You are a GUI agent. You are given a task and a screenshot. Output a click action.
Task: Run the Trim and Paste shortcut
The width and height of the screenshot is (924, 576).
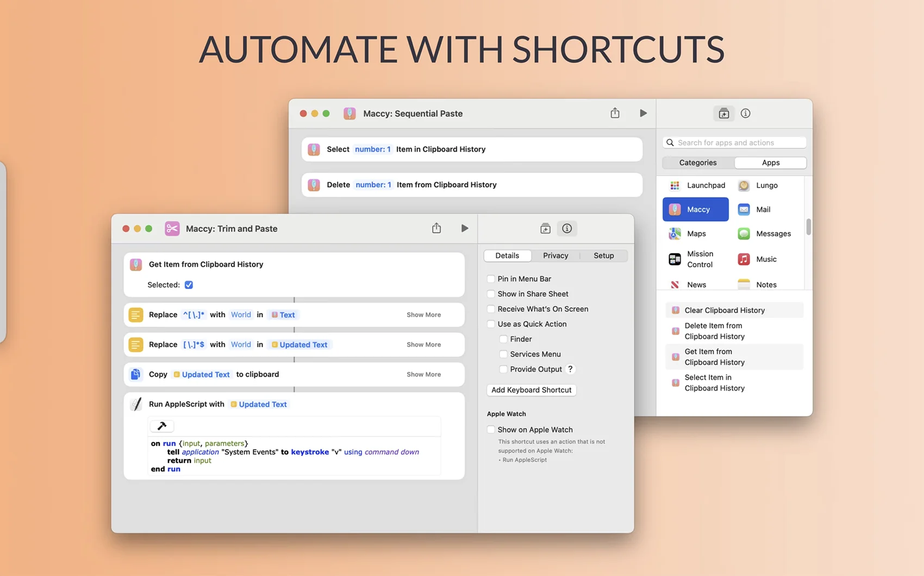point(464,228)
